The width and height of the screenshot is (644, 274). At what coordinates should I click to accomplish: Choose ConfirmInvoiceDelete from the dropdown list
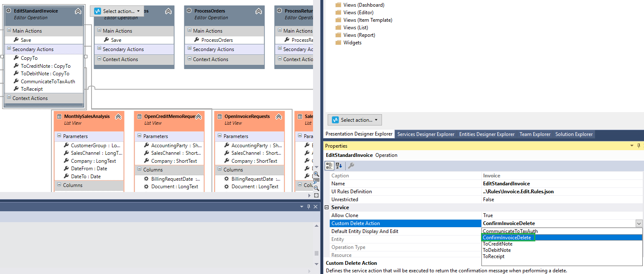pyautogui.click(x=562, y=238)
